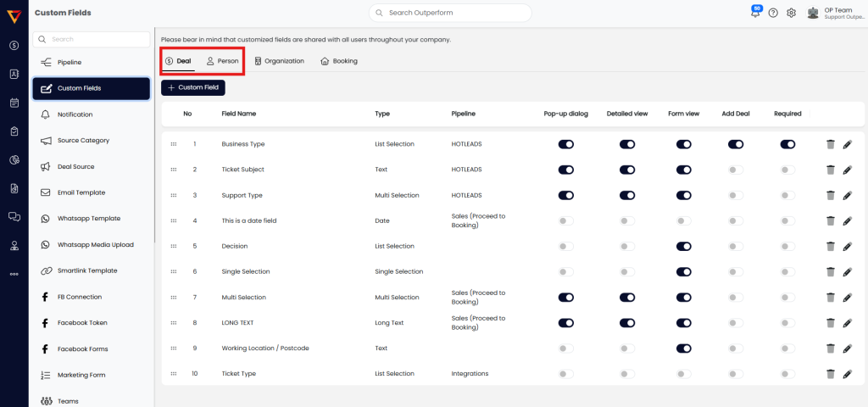Delete the Business Type field
868x407 pixels.
[831, 144]
